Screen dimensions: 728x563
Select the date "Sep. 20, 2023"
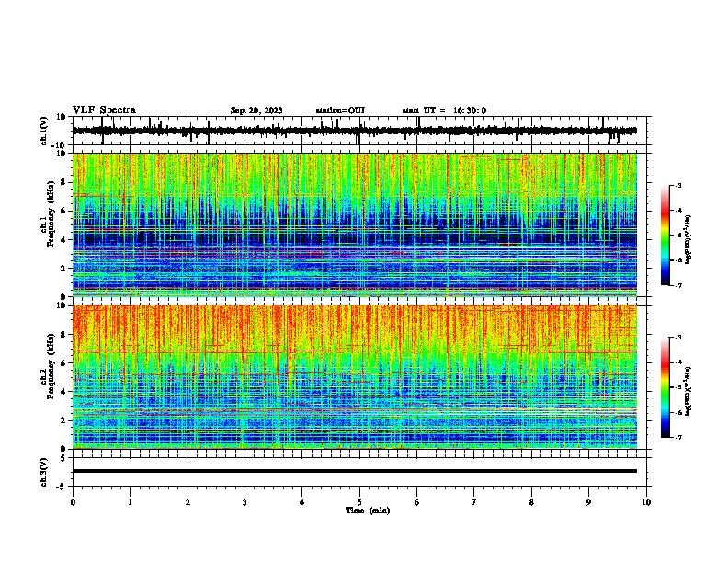[x=256, y=110]
